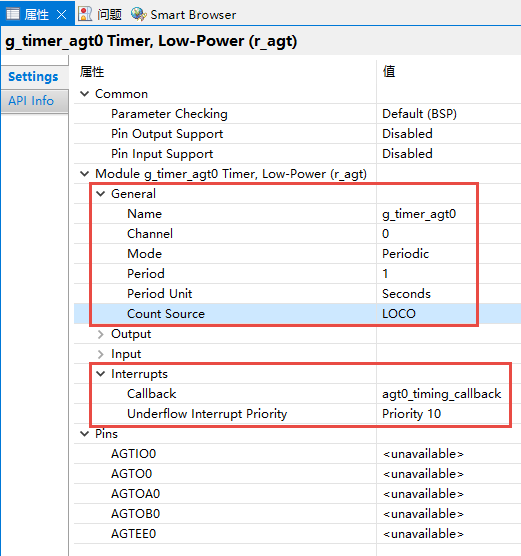Change Pin Output Support Disabled value
Image resolution: width=521 pixels, height=556 pixels.
pos(407,134)
